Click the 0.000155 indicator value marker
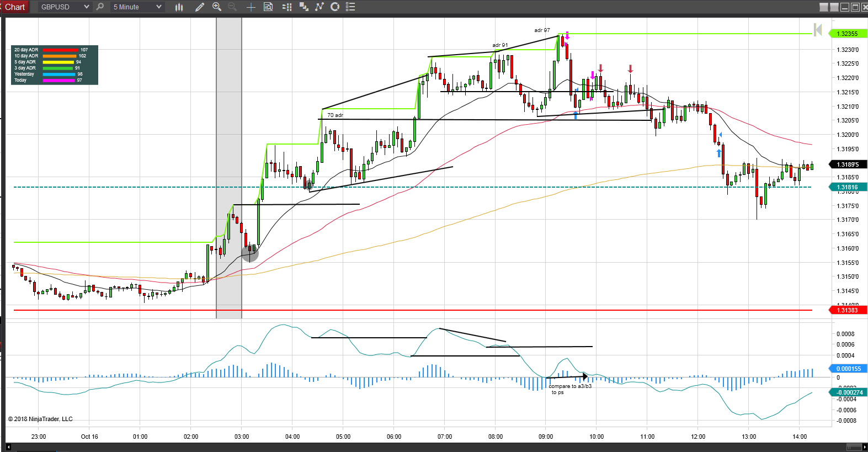Viewport: 868px width, 452px height. pos(848,369)
